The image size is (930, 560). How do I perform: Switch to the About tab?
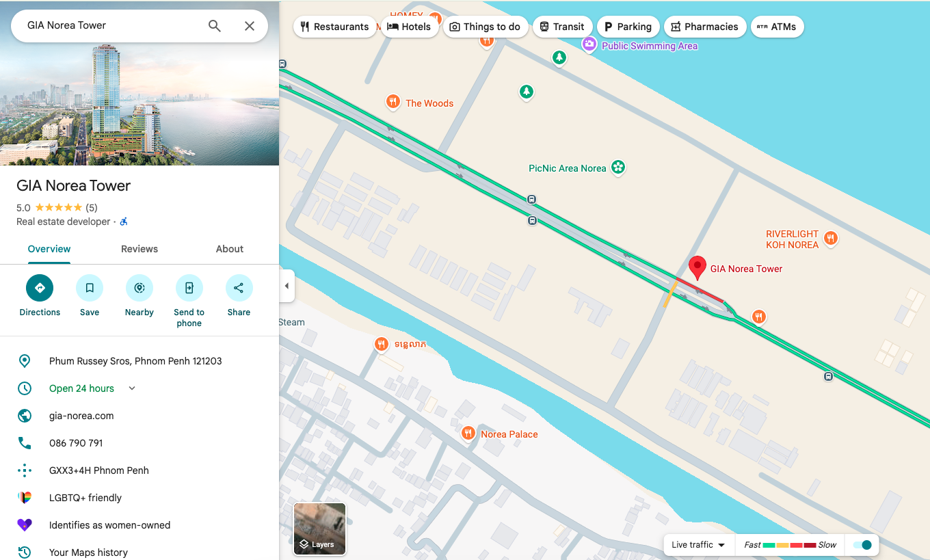click(230, 249)
